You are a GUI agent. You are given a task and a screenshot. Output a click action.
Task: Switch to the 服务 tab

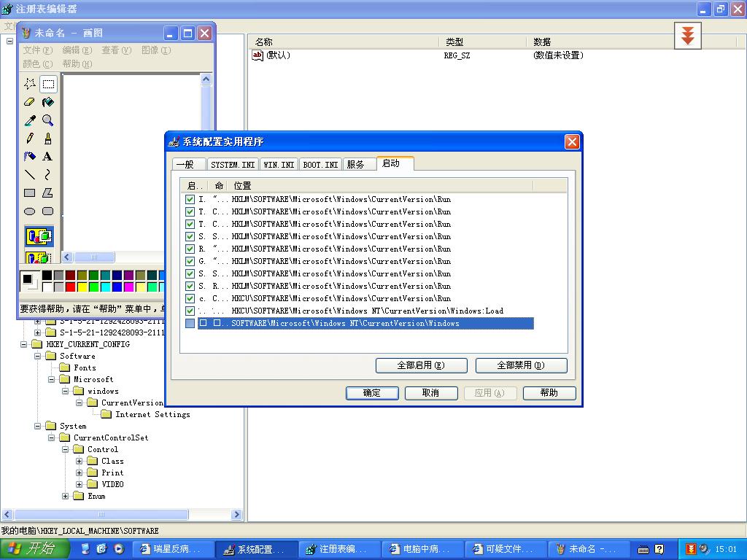pyautogui.click(x=359, y=164)
